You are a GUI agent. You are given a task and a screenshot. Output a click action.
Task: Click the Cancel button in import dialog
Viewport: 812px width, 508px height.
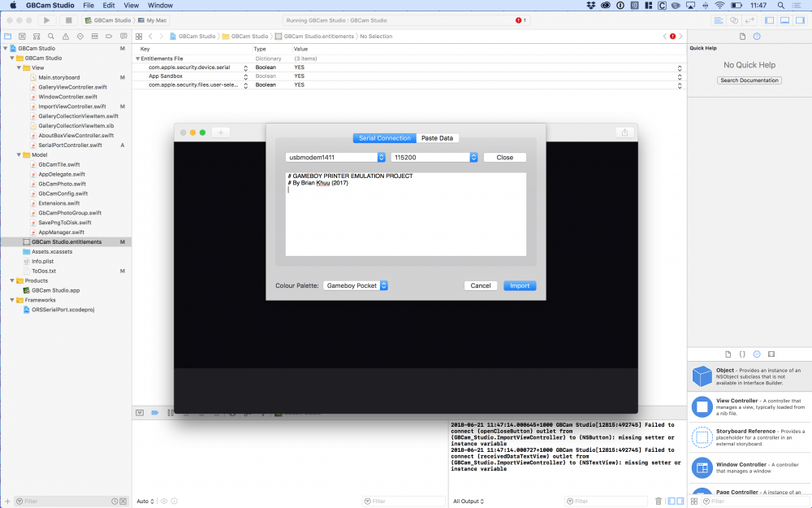coord(481,285)
